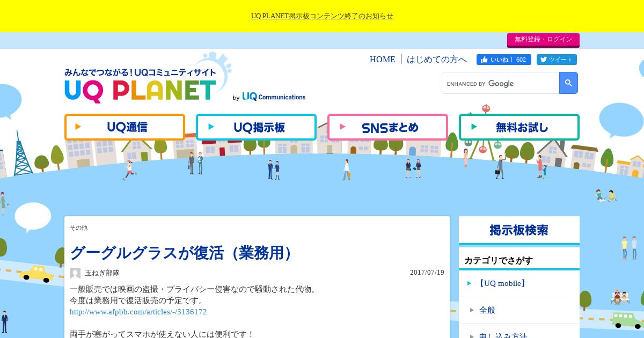Open グーグルグラスが復活（業務用） post title
644x338 pixels.
click(183, 253)
